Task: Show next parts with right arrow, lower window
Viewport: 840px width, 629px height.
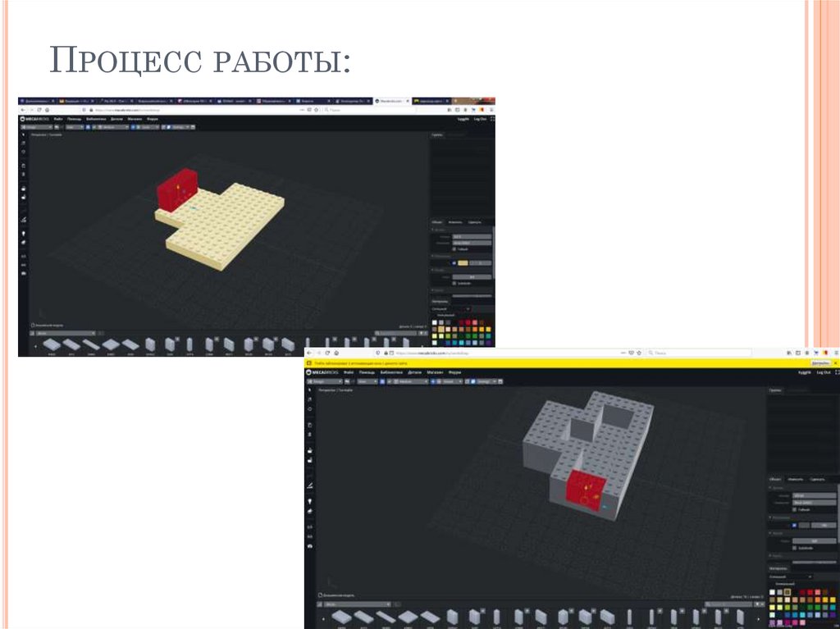Action: click(757, 619)
